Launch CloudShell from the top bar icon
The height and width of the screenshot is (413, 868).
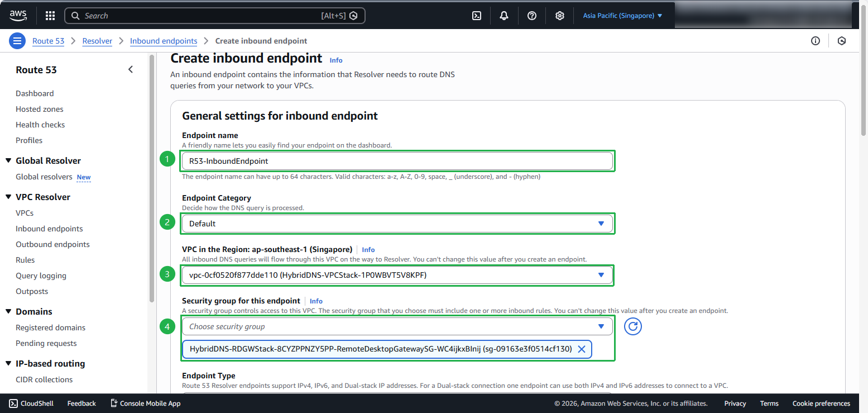click(477, 16)
